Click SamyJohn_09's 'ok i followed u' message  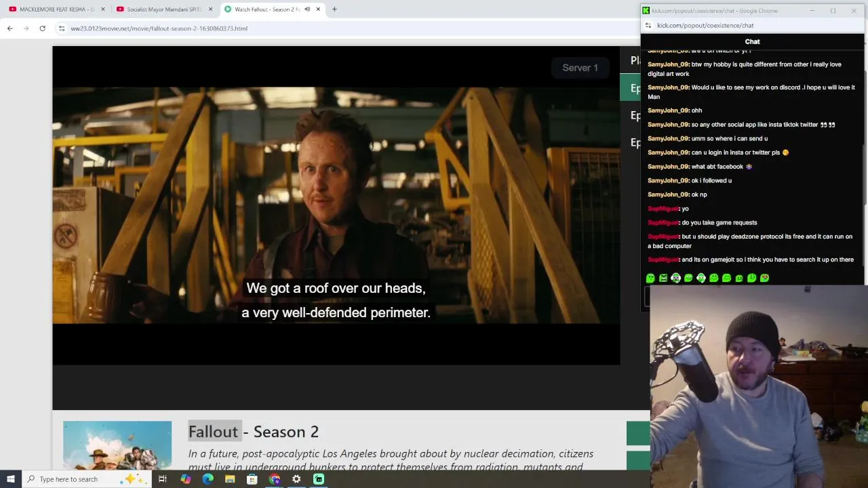pos(690,180)
